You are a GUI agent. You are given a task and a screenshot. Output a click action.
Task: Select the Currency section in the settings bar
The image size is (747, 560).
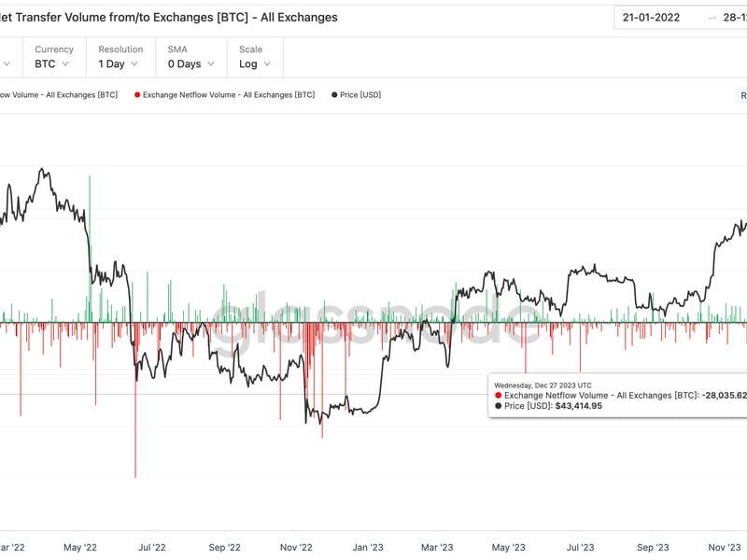click(x=53, y=56)
